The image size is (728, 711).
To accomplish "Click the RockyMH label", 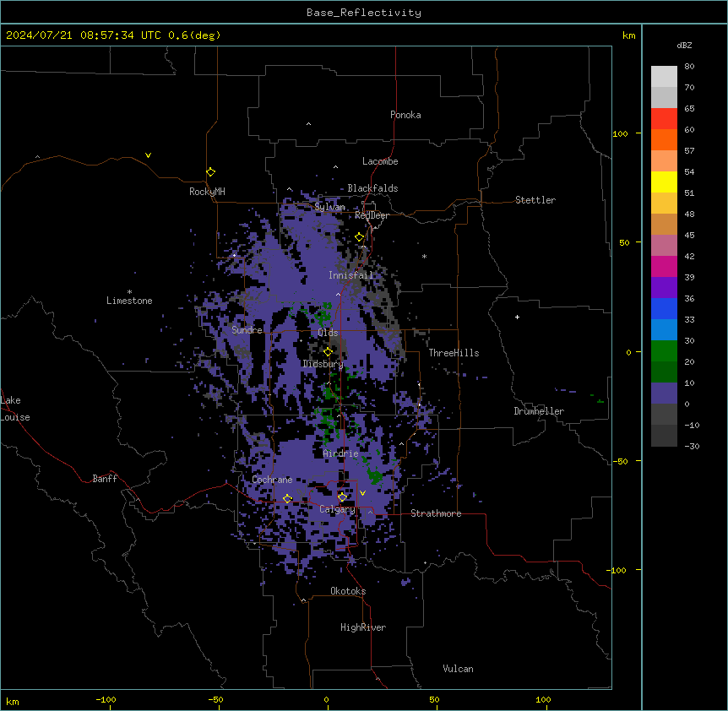I will coord(207,192).
